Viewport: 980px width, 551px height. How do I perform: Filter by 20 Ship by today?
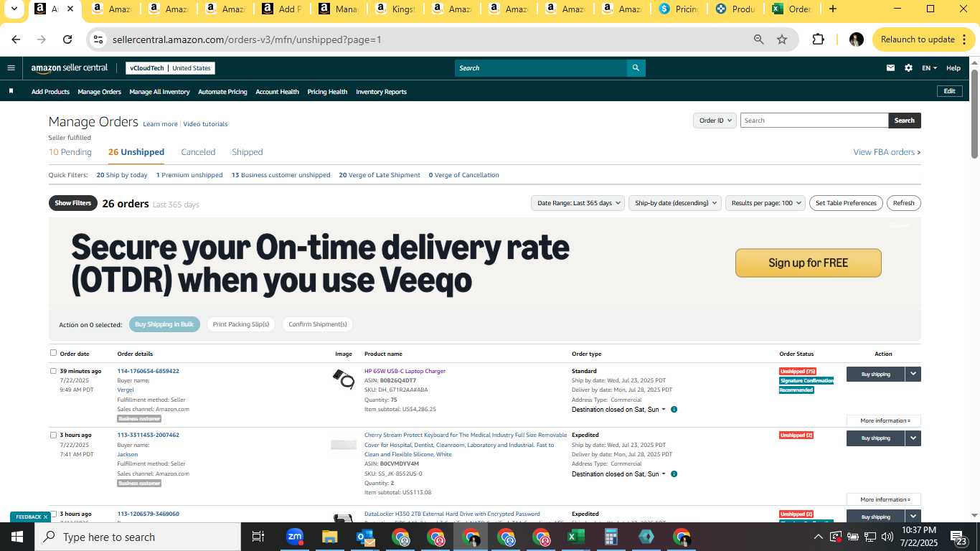[x=122, y=175]
